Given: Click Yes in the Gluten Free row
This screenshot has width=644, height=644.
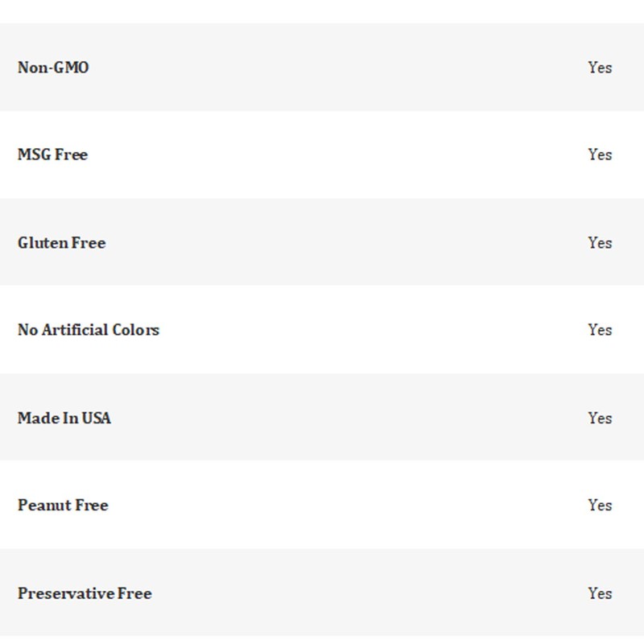Looking at the screenshot, I should coord(600,242).
